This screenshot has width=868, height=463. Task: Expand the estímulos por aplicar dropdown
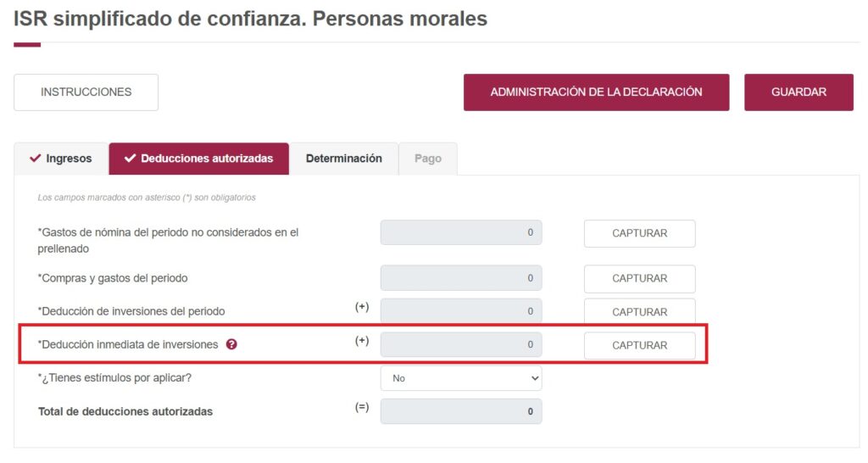pos(460,378)
